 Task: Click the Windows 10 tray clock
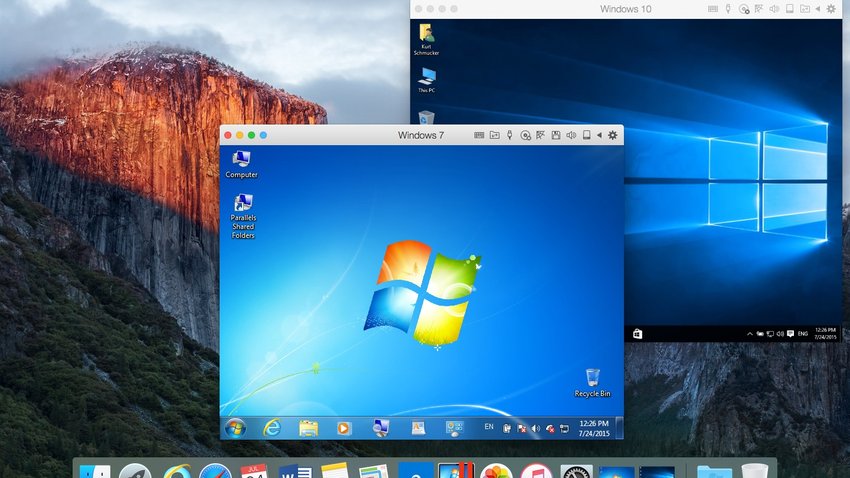click(825, 333)
